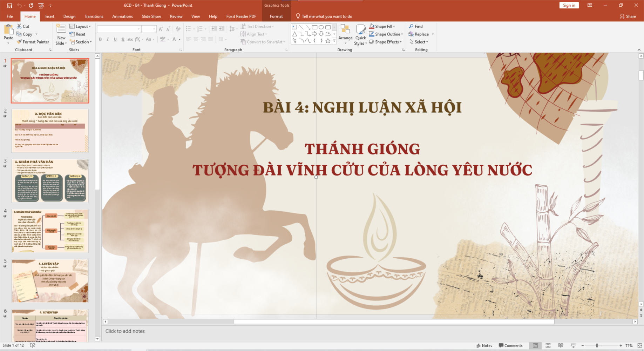Toggle the Notes pane
This screenshot has height=351, width=644.
(484, 346)
